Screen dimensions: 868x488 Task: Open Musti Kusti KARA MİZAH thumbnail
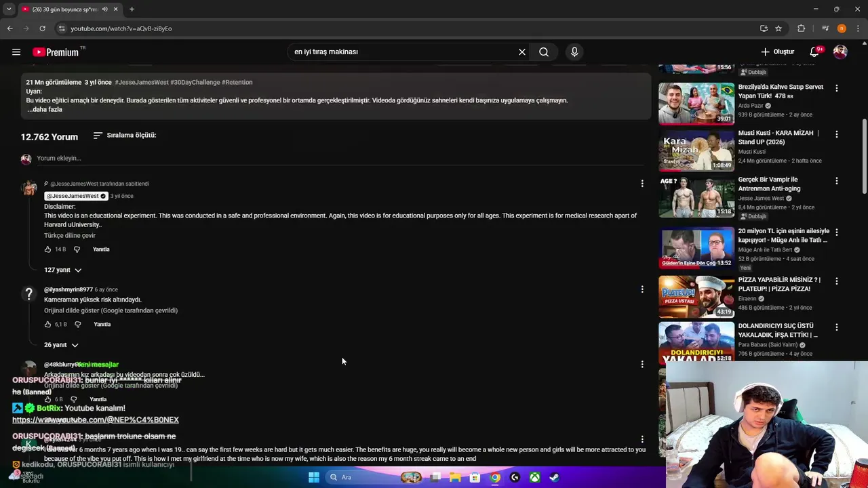[x=696, y=150]
